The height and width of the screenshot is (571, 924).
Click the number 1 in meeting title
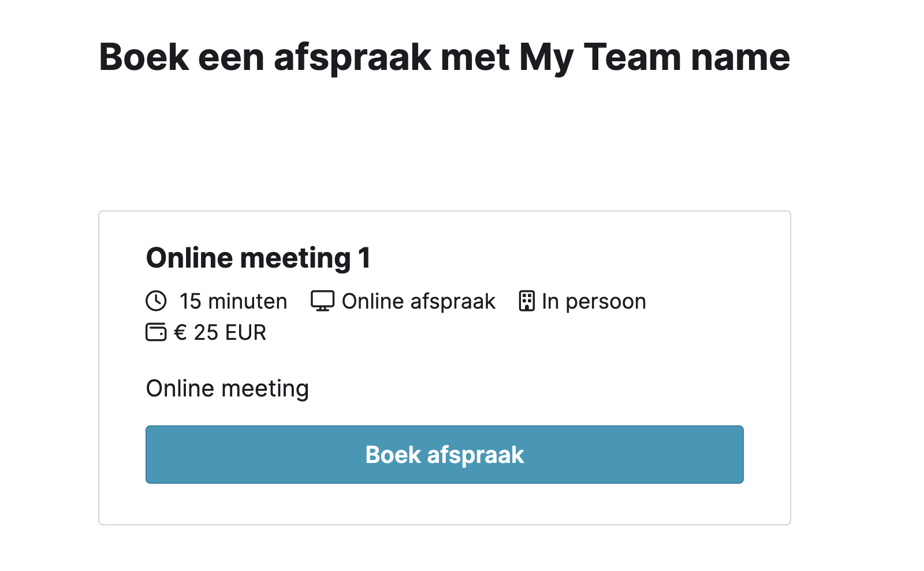tap(364, 258)
